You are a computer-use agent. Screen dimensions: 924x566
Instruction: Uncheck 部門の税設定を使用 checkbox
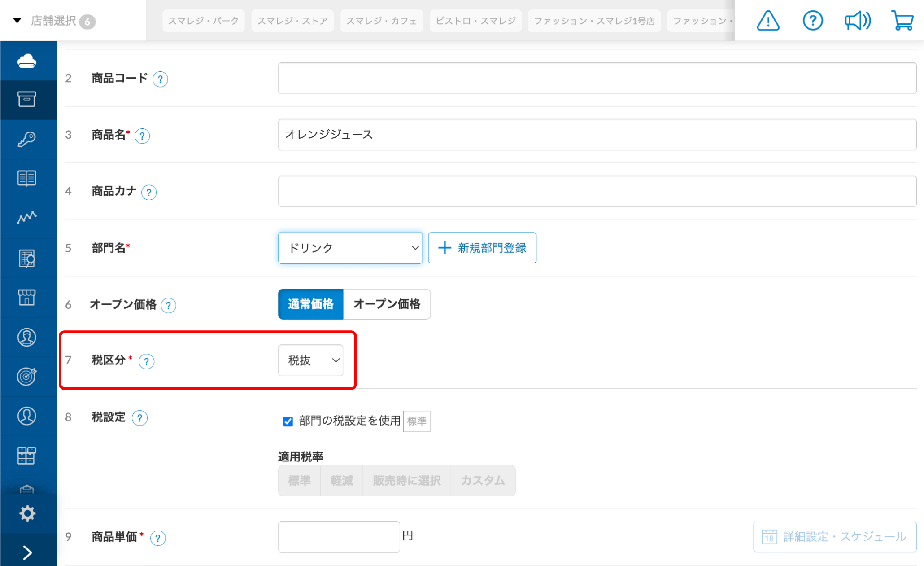(288, 421)
